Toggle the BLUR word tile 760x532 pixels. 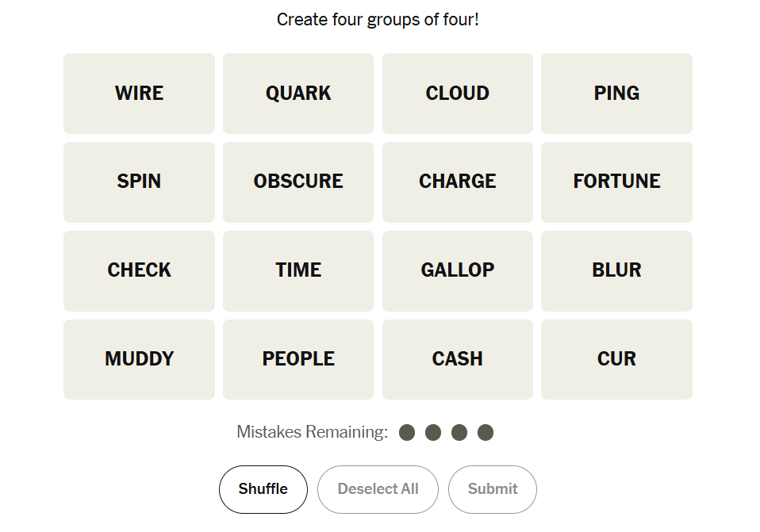coord(616,270)
